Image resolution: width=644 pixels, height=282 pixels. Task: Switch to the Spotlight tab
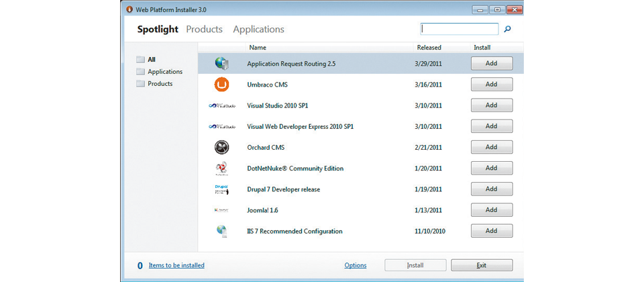pyautogui.click(x=158, y=29)
